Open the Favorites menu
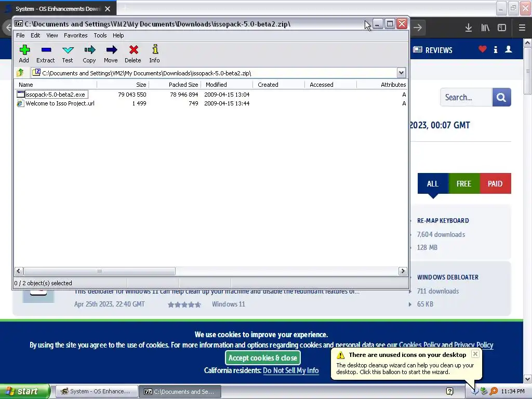The width and height of the screenshot is (532, 399). click(76, 35)
